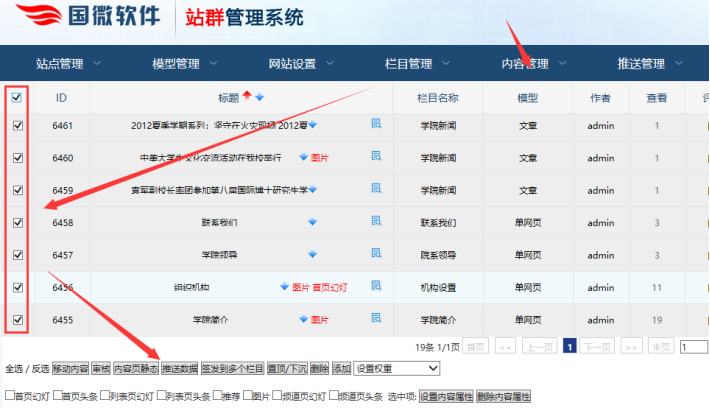Tick the 首页幻灯 attribute checkbox
Screen dimensions: 710x408
(x=8, y=397)
